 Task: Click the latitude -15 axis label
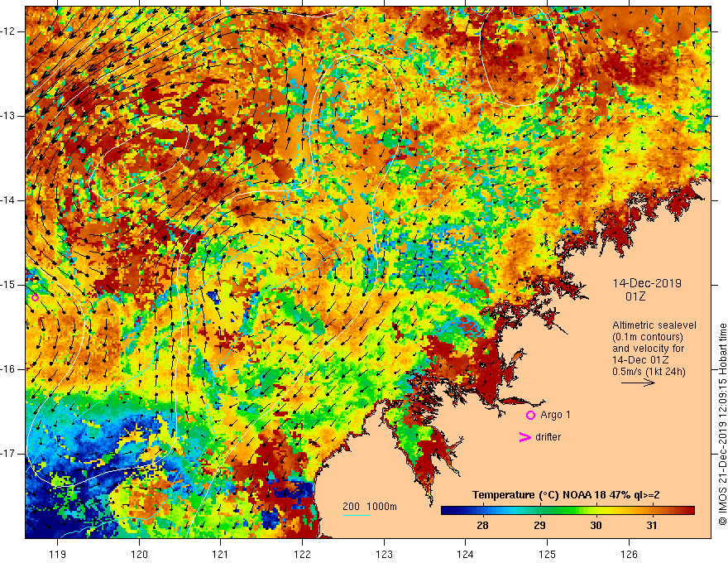pyautogui.click(x=9, y=285)
